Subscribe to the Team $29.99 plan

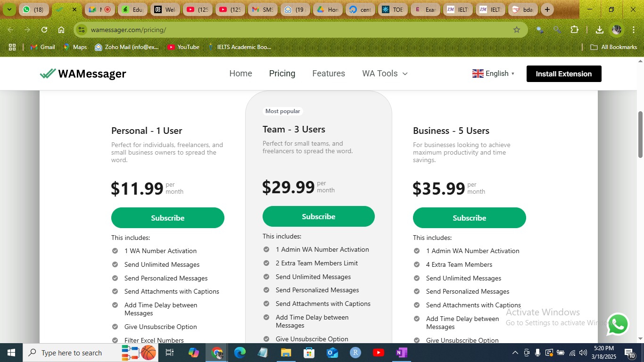click(x=319, y=216)
